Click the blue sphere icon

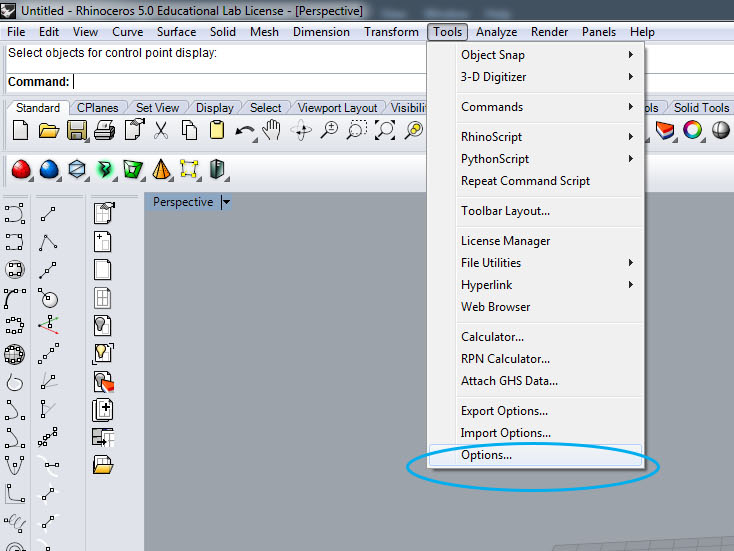click(x=49, y=169)
